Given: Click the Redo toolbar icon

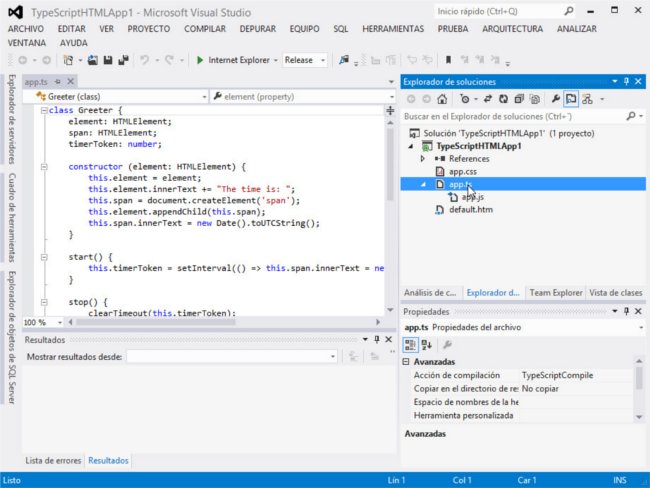Looking at the screenshot, I should point(169,60).
